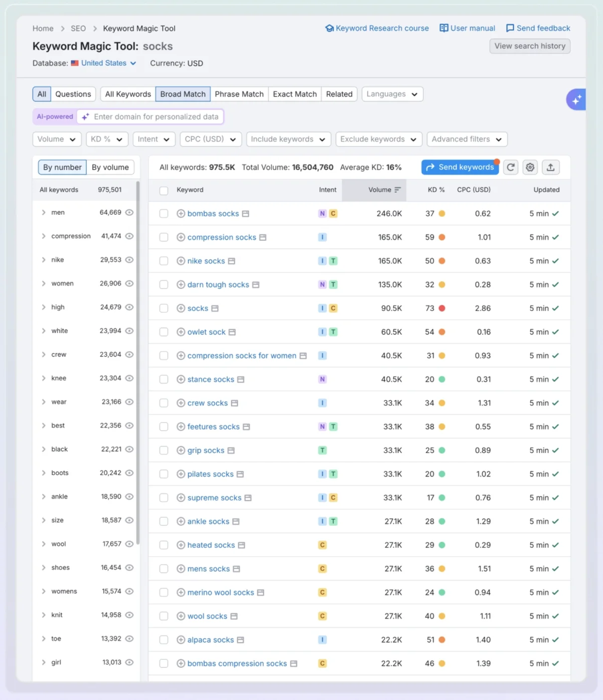Check the bombas socks row checkbox
Screen dimensions: 603x700
(x=164, y=214)
